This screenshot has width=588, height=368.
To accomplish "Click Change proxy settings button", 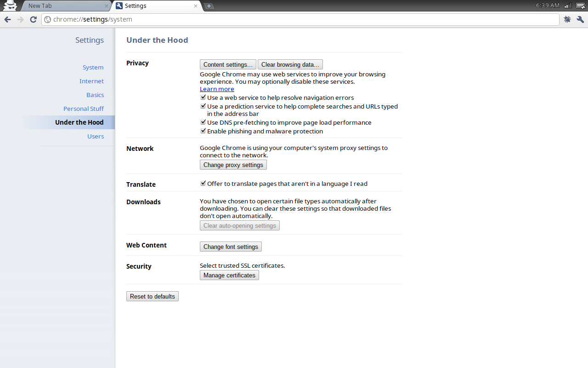I will tap(233, 165).
